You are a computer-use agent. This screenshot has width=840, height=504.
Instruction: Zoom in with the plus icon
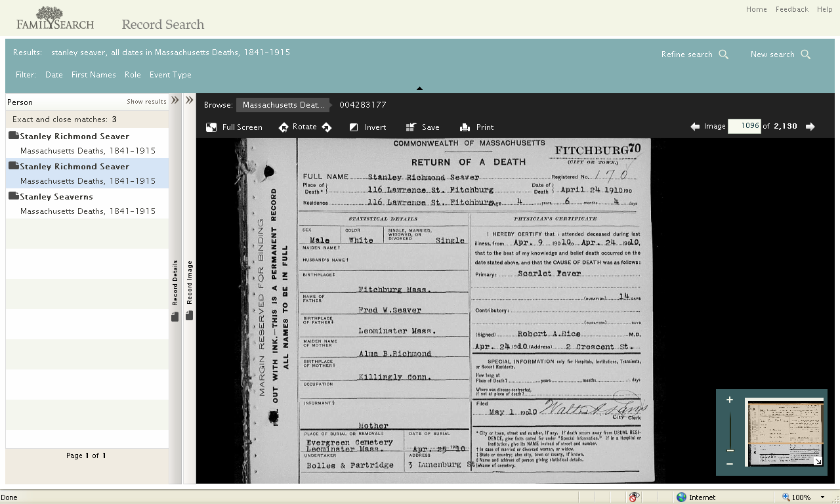coord(730,400)
